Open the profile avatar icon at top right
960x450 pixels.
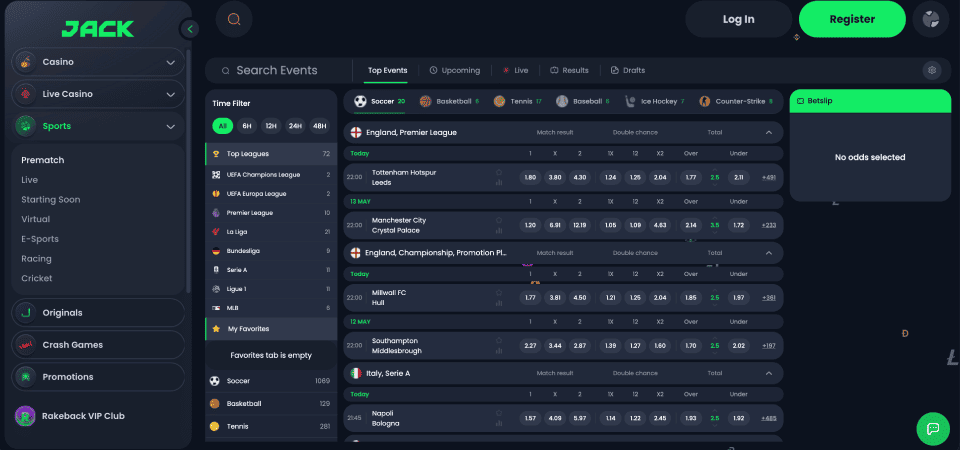(x=931, y=19)
